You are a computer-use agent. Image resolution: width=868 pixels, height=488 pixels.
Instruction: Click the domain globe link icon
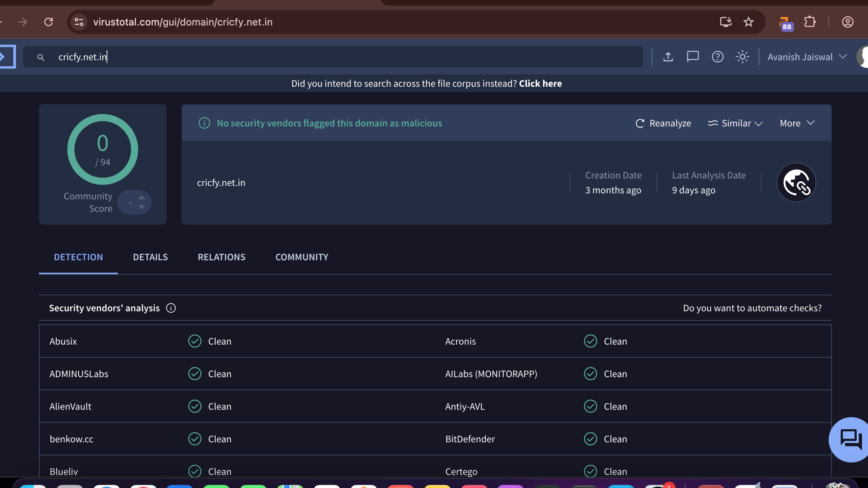tap(796, 182)
